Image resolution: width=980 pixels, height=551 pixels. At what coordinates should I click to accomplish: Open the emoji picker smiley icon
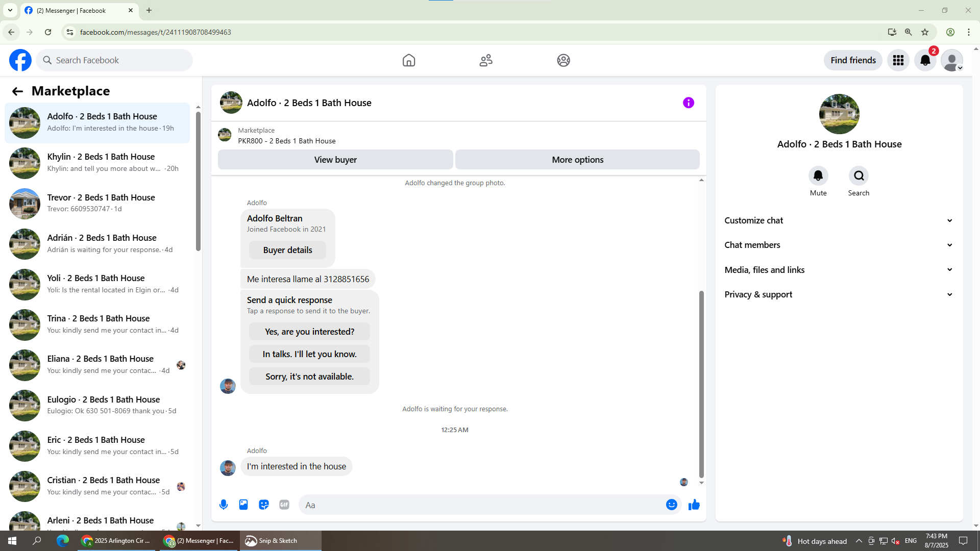(672, 505)
